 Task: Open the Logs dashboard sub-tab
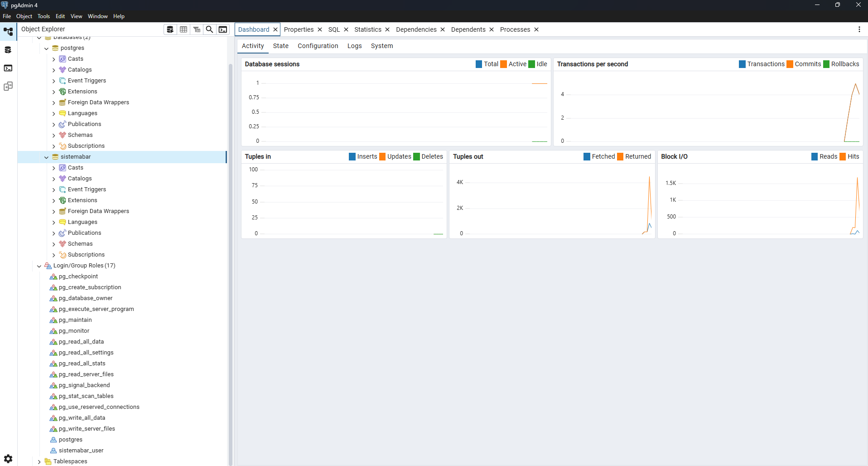354,46
